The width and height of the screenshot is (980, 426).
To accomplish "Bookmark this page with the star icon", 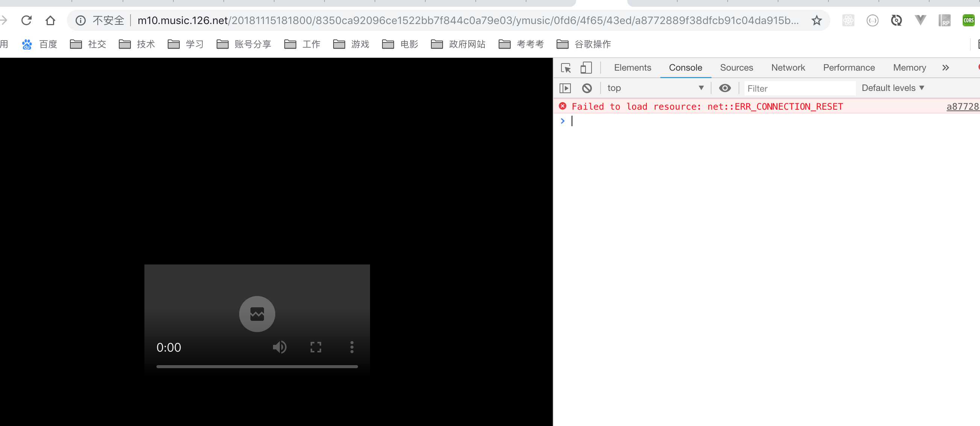I will click(x=816, y=20).
